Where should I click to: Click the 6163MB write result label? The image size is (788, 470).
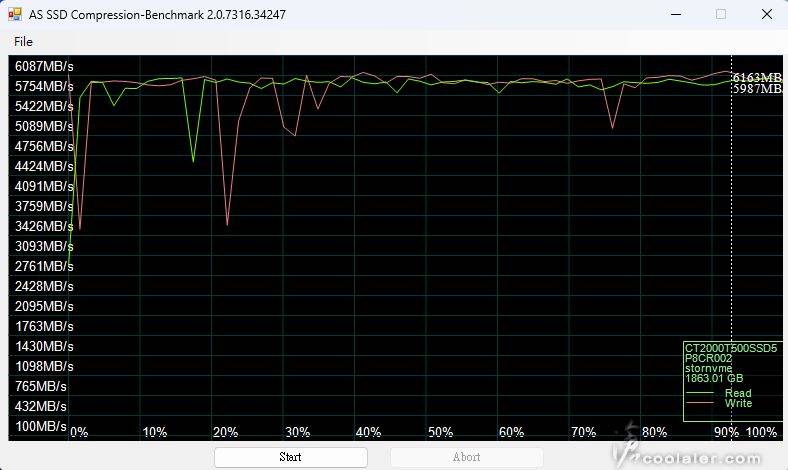(x=757, y=77)
